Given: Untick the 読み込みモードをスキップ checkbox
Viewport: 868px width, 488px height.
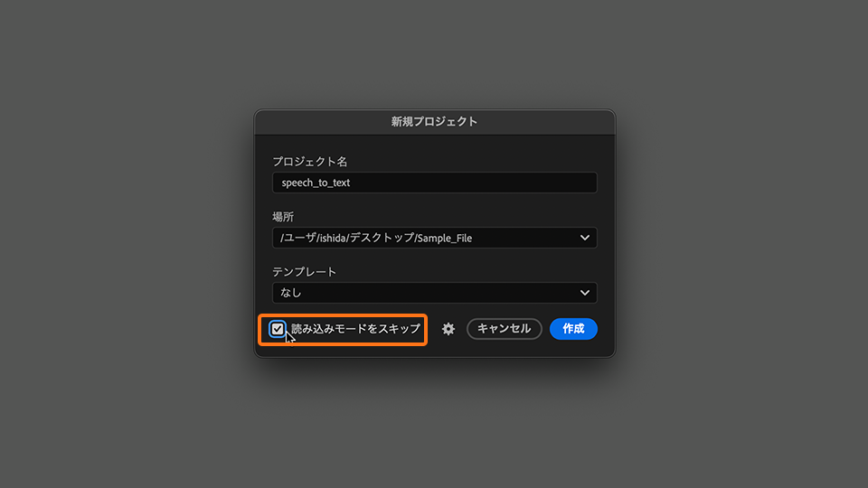Looking at the screenshot, I should 278,329.
